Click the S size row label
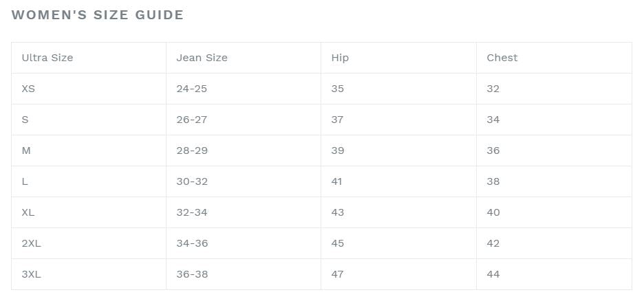Image resolution: width=644 pixels, height=301 pixels. coord(25,120)
